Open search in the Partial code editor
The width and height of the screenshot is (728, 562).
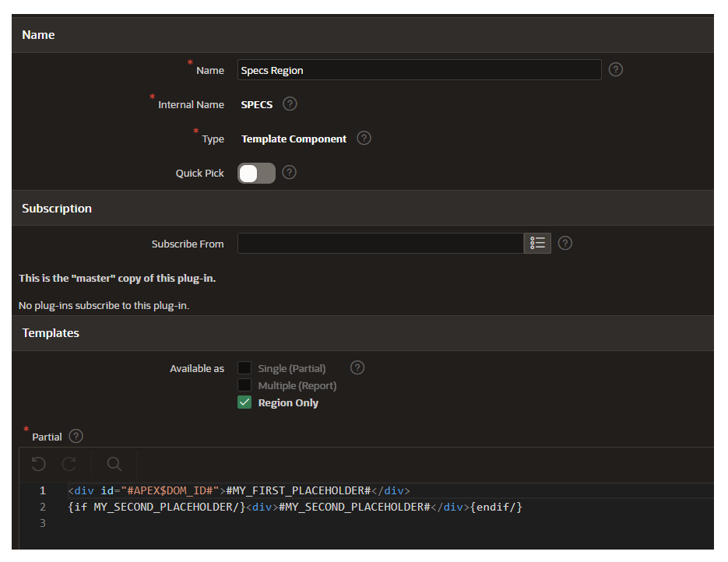[x=114, y=464]
